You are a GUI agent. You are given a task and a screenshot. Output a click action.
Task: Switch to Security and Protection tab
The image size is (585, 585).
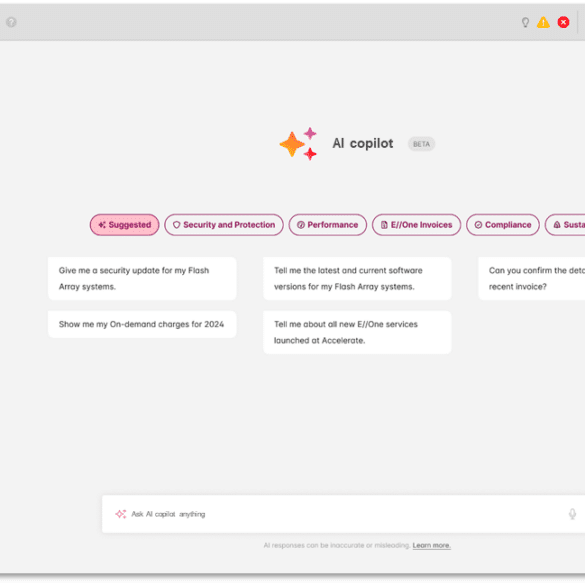point(224,225)
